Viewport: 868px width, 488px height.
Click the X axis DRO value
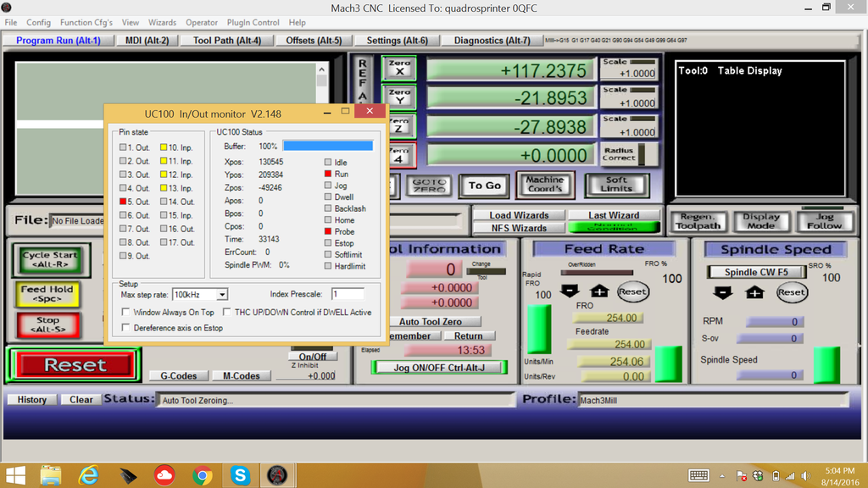click(511, 70)
